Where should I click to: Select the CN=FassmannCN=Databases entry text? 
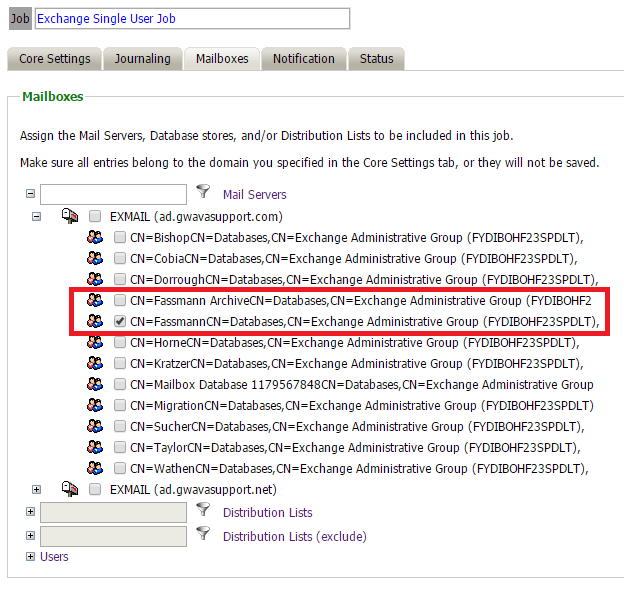(x=365, y=321)
